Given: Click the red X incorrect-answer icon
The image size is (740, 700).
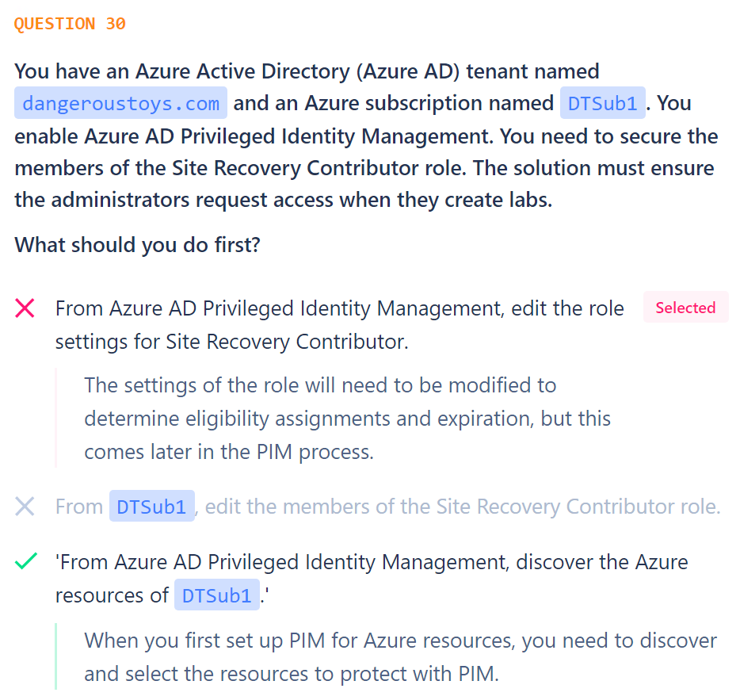Looking at the screenshot, I should coord(25,308).
